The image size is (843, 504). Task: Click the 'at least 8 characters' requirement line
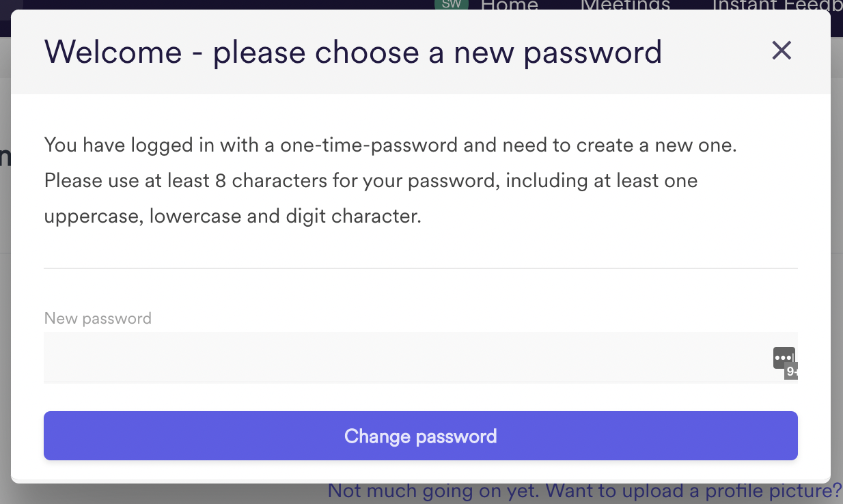point(371,181)
